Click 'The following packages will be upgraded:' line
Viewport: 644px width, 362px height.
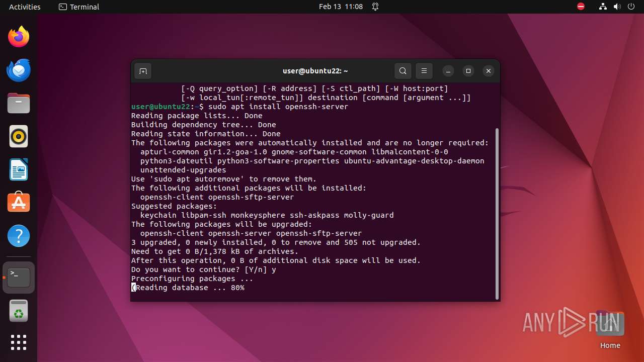point(222,224)
